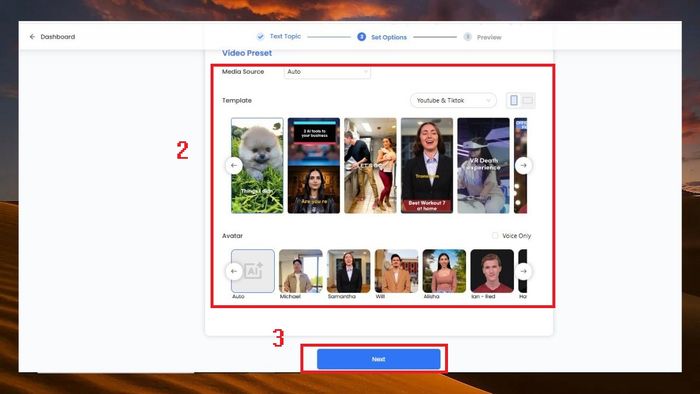Go back to Dashboard arrow

(32, 37)
